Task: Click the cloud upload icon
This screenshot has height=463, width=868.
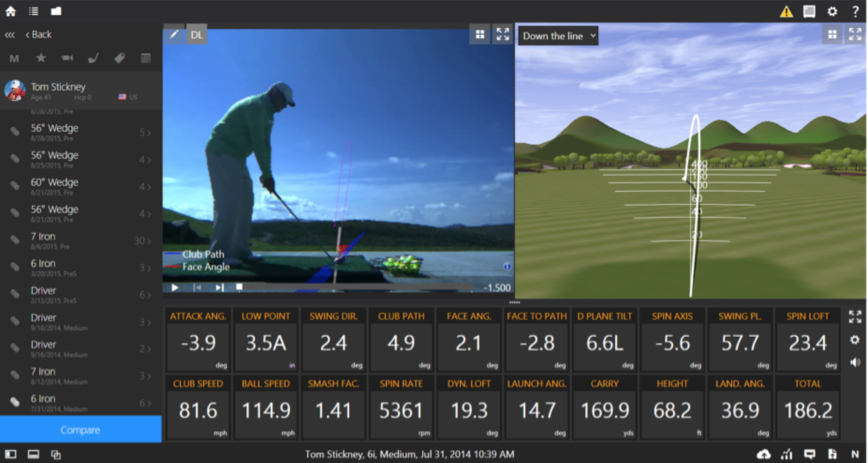Action: coord(764,454)
